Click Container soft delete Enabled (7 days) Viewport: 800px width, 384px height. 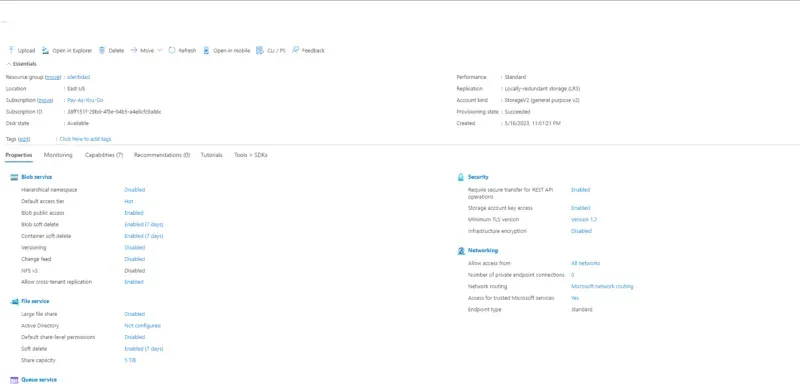tap(144, 236)
